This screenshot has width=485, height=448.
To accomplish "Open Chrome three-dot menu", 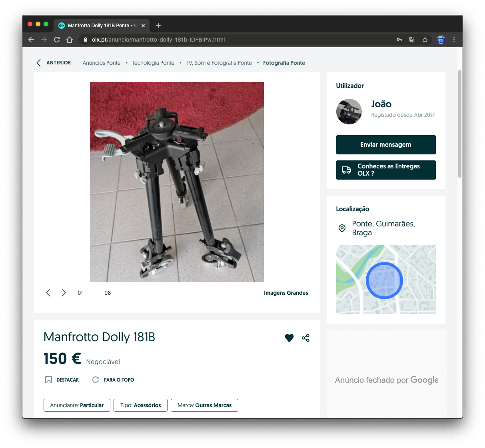I will pos(454,40).
